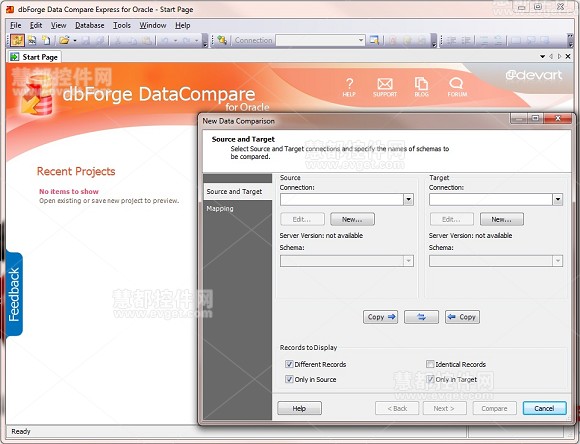Click the Copy toolbar icon beside Cut
The height and width of the screenshot is (444, 580).
pyautogui.click(x=132, y=40)
